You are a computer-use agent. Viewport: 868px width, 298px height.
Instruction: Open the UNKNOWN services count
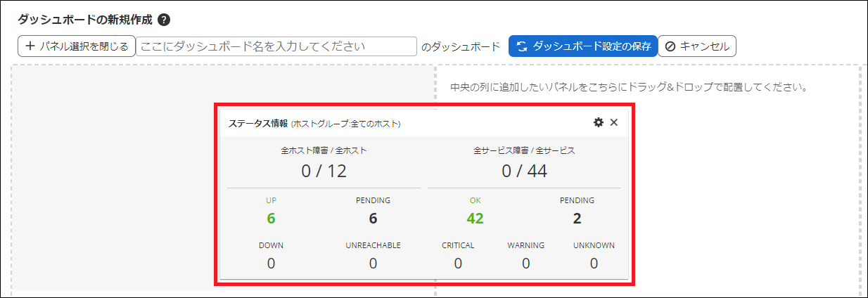coord(594,264)
